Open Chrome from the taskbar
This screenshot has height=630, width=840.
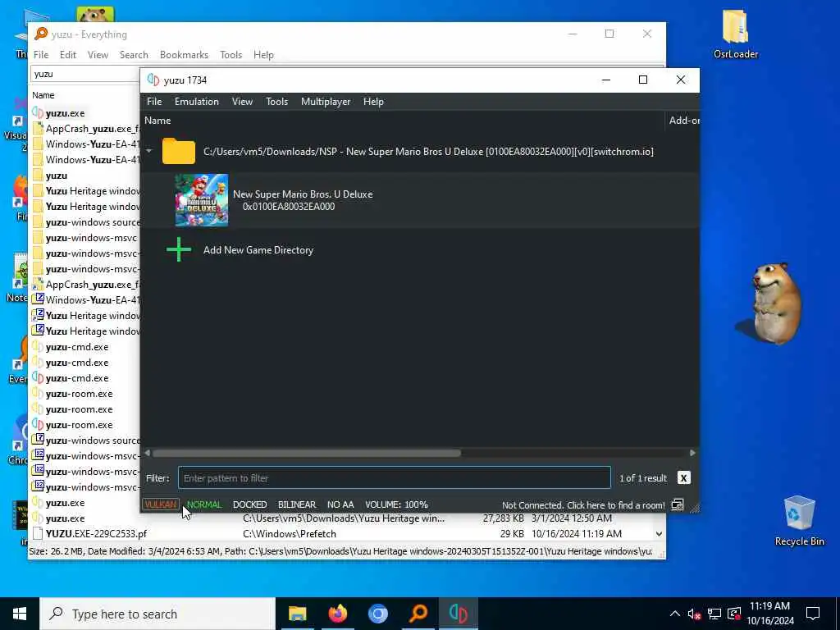(x=377, y=614)
